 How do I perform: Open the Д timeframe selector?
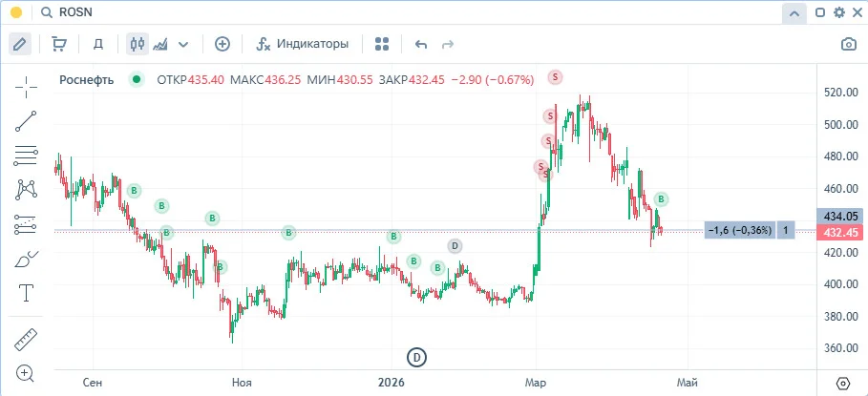tap(98, 44)
